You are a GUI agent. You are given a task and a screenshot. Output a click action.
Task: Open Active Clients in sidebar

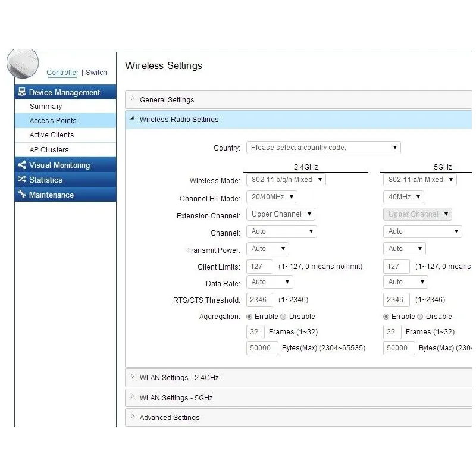pos(52,135)
